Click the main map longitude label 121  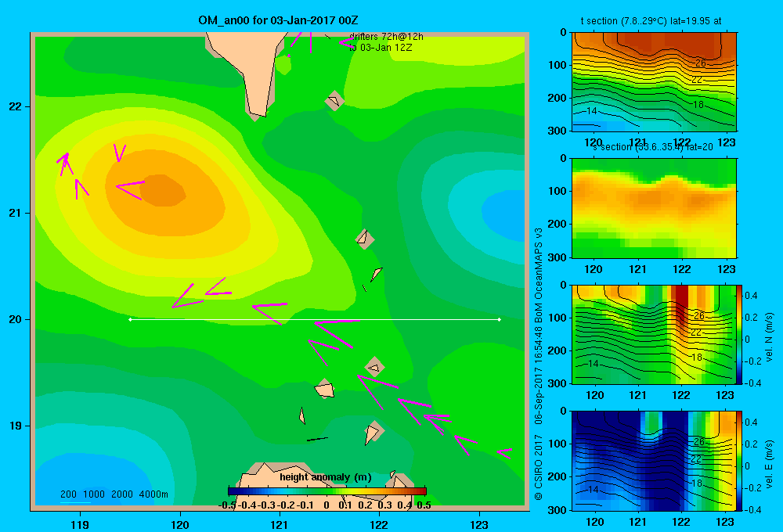click(x=280, y=524)
